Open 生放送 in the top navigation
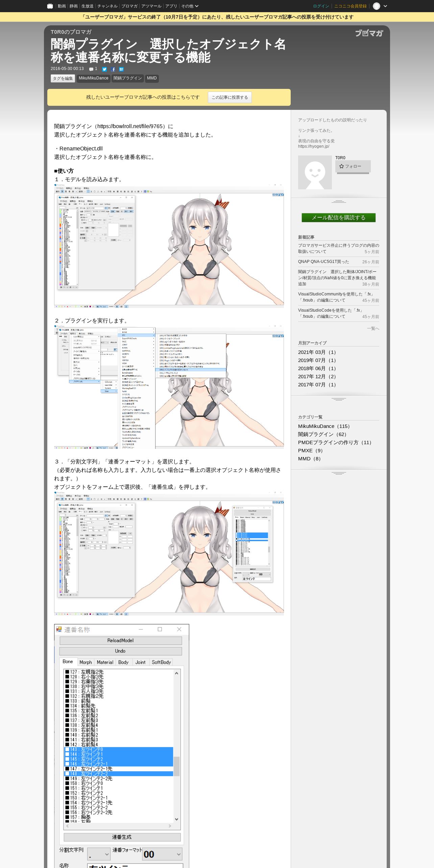The image size is (434, 868). click(x=88, y=6)
